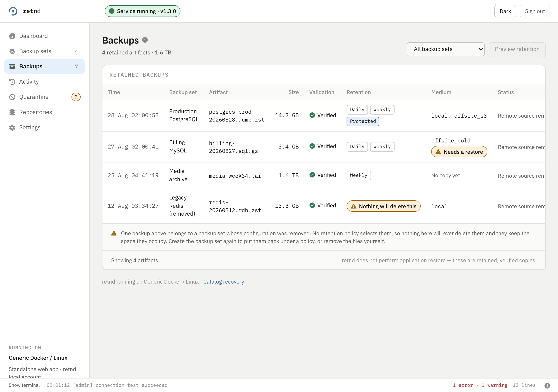Open Quarantine in the sidebar
The image size is (558, 392).
coord(45,97)
